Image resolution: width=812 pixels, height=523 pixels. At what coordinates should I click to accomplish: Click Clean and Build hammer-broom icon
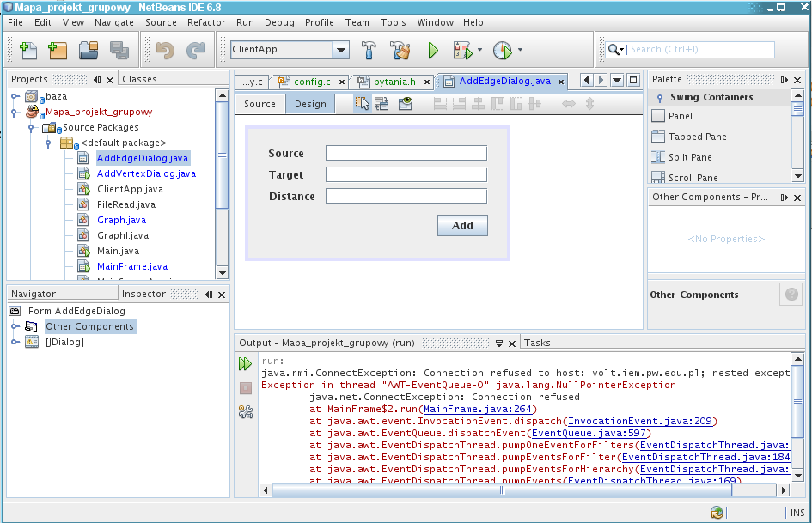[400, 50]
